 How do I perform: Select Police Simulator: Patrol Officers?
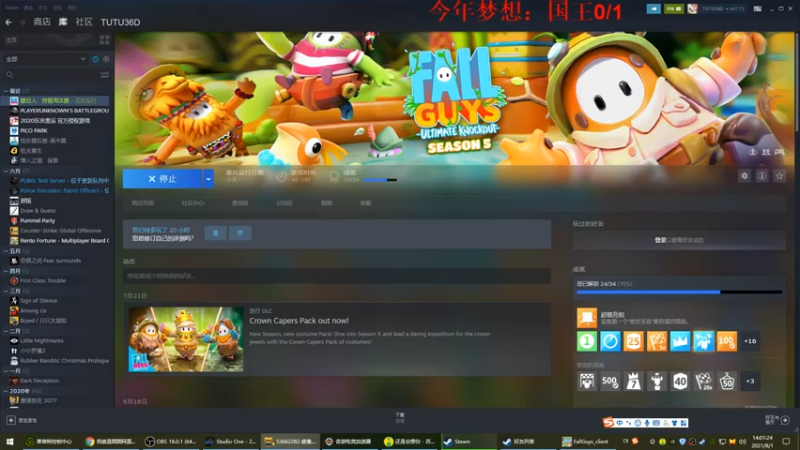tap(59, 190)
